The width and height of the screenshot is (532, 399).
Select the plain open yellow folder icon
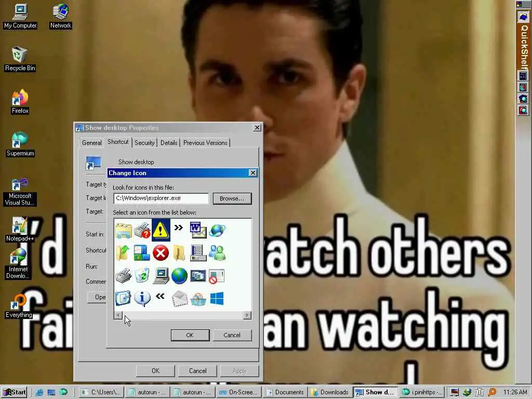coord(179,253)
